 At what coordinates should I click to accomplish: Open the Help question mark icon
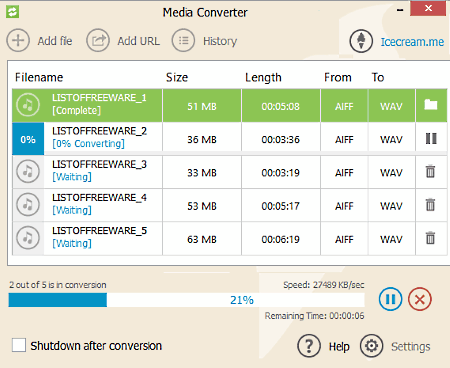coord(309,346)
